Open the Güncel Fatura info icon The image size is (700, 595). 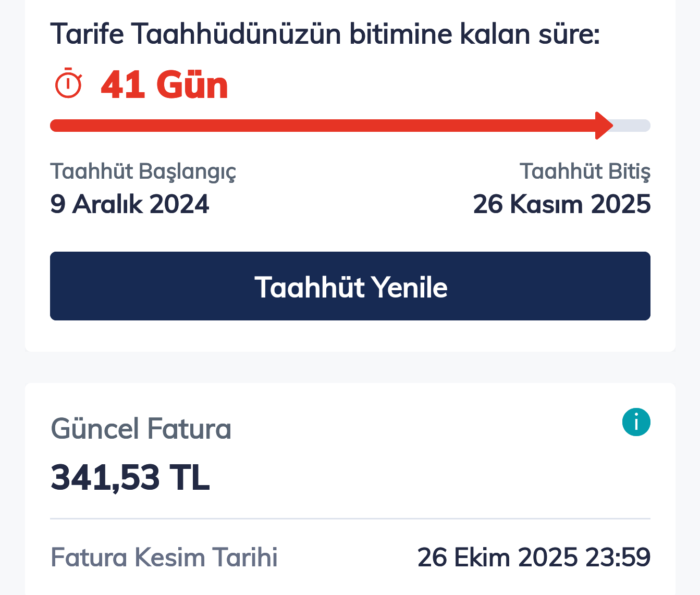[x=636, y=422]
